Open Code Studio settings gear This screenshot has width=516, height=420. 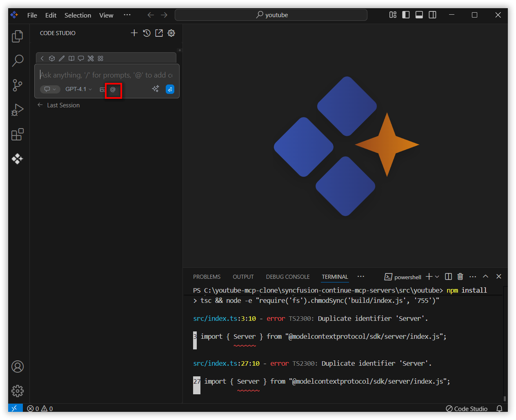click(x=171, y=33)
